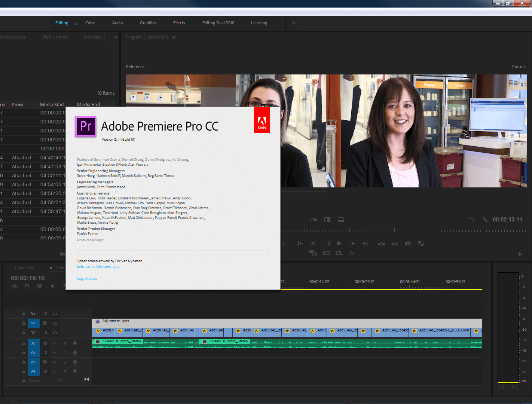Image resolution: width=532 pixels, height=404 pixels.
Task: Hide track V3 with eye icon
Action: pos(55,314)
